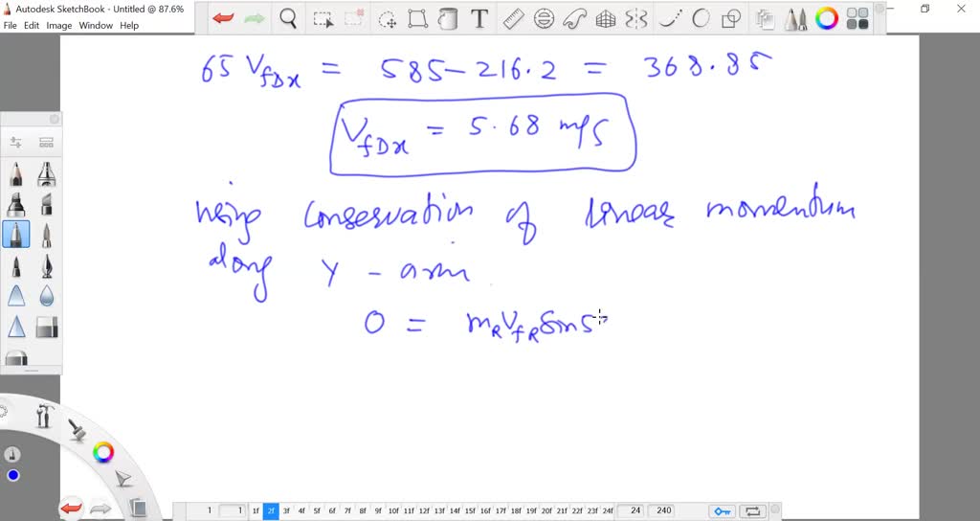Select the Marker brush
This screenshot has width=980, height=521.
tap(16, 205)
